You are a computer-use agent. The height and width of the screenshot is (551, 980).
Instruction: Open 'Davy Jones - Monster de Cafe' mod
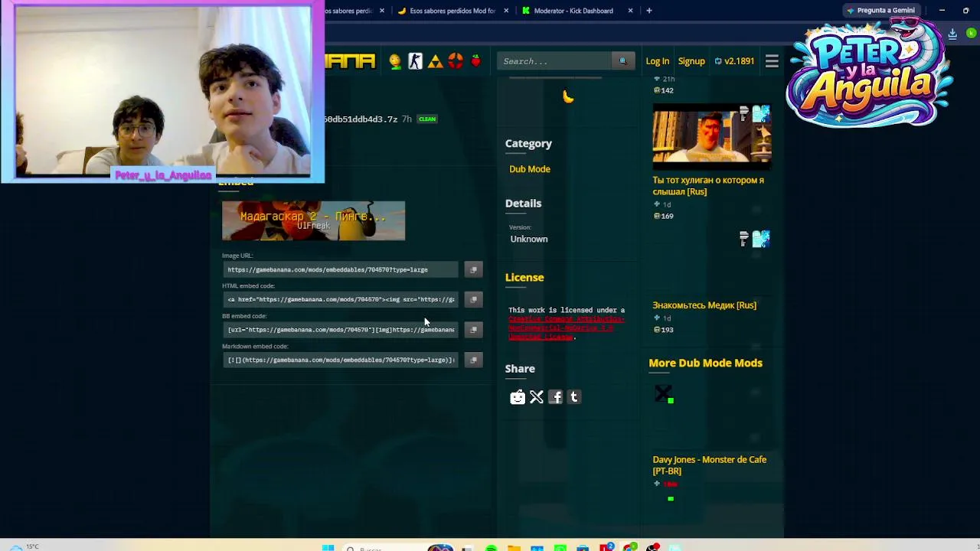710,465
